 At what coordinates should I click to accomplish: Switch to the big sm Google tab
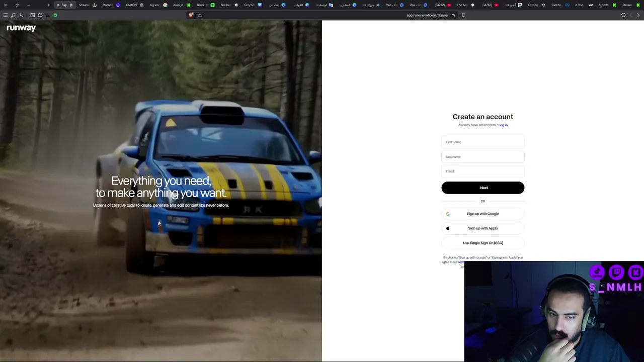[x=158, y=5]
